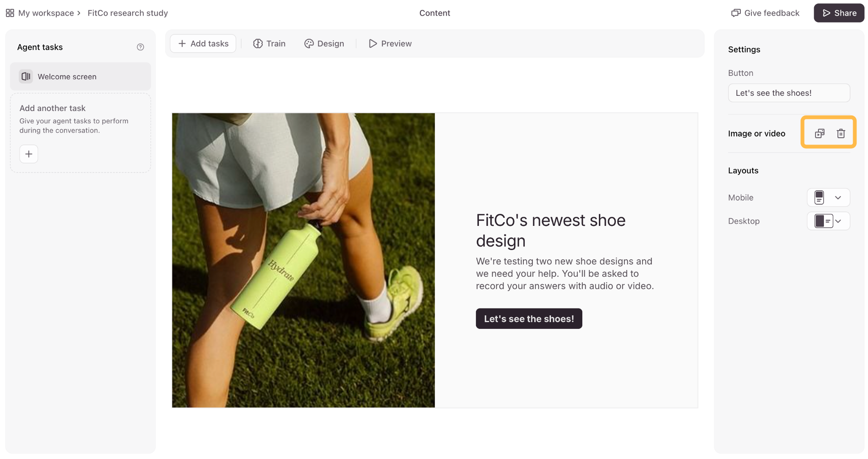The height and width of the screenshot is (459, 868).
Task: Open the FitCo research study breadcrumb
Action: click(128, 13)
